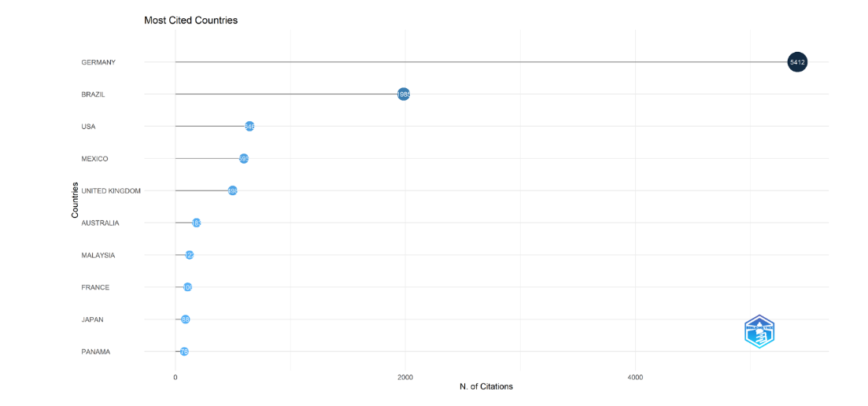Click Panama's data point circle

point(184,352)
